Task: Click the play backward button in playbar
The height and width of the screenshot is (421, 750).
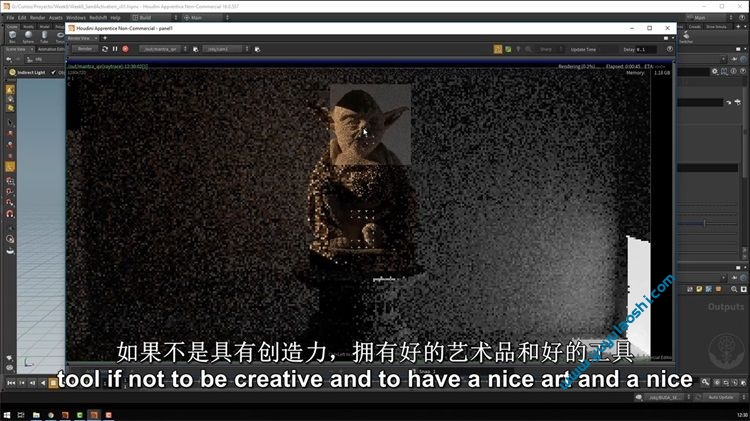Action: [x=43, y=383]
